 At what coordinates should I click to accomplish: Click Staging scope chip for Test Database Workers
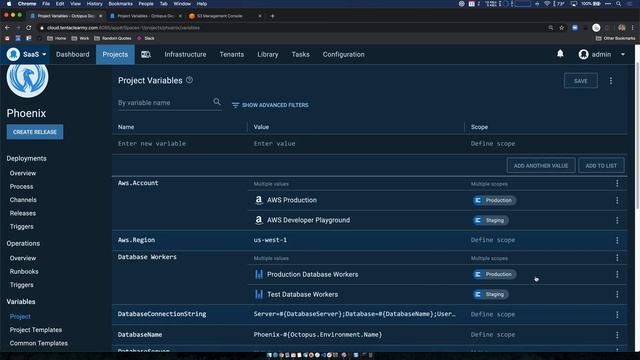[490, 294]
